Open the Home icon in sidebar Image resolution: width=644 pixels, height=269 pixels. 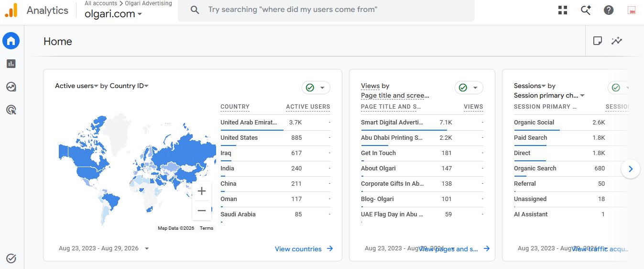point(11,41)
